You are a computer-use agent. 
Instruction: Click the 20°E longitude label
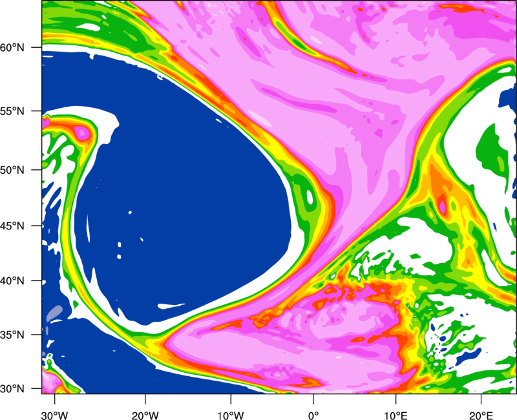point(481,415)
